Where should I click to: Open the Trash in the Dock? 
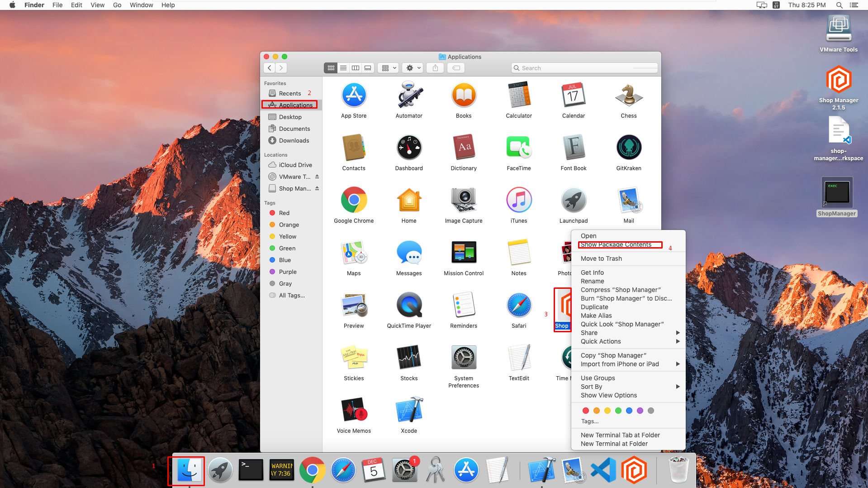point(678,471)
